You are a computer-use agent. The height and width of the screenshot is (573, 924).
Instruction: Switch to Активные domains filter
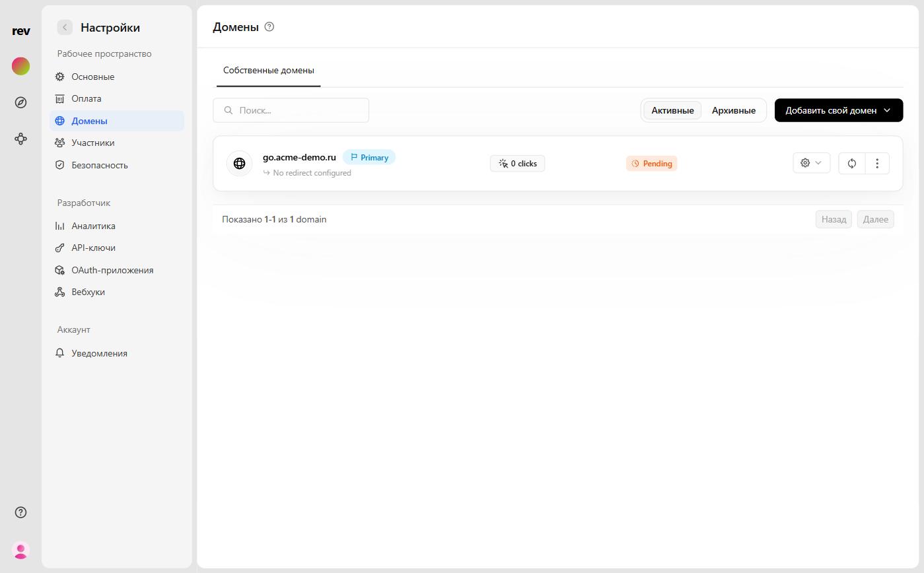click(672, 110)
